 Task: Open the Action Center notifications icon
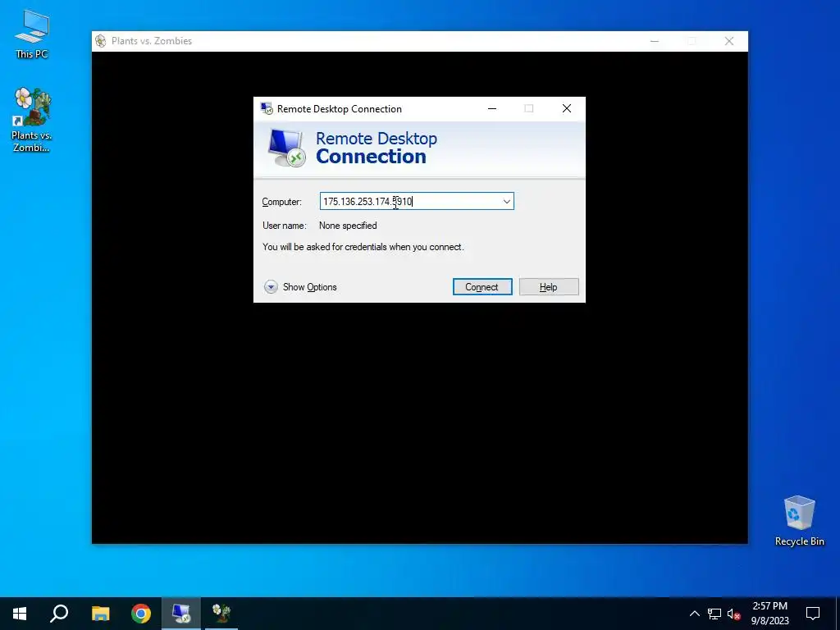(813, 614)
